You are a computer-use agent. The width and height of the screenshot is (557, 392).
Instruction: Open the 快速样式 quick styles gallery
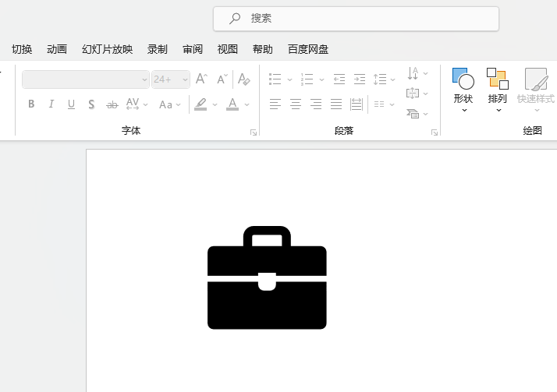pos(536,90)
